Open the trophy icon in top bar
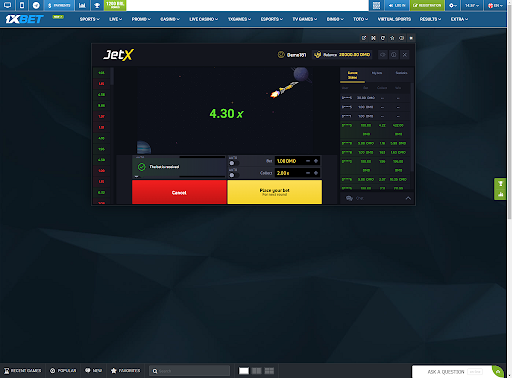Viewport: 512px width, 378px height. 97,5
